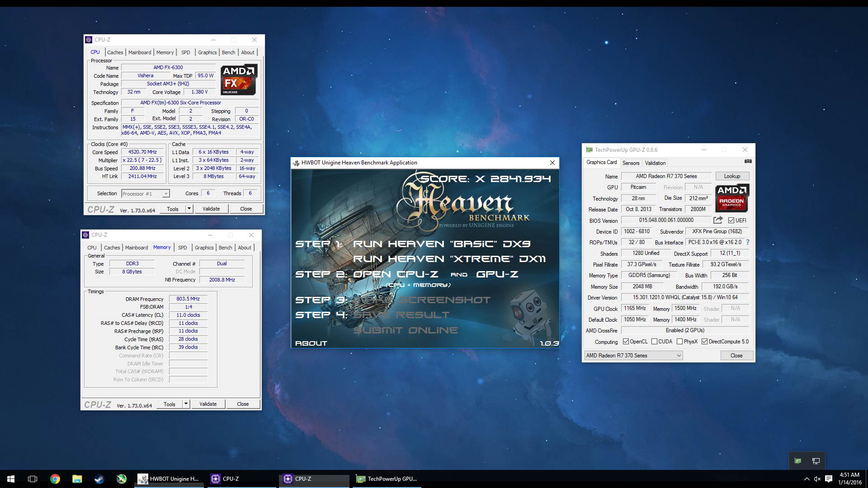The height and width of the screenshot is (488, 868).
Task: Click the AMD Radeon Graphics logo
Action: click(732, 198)
